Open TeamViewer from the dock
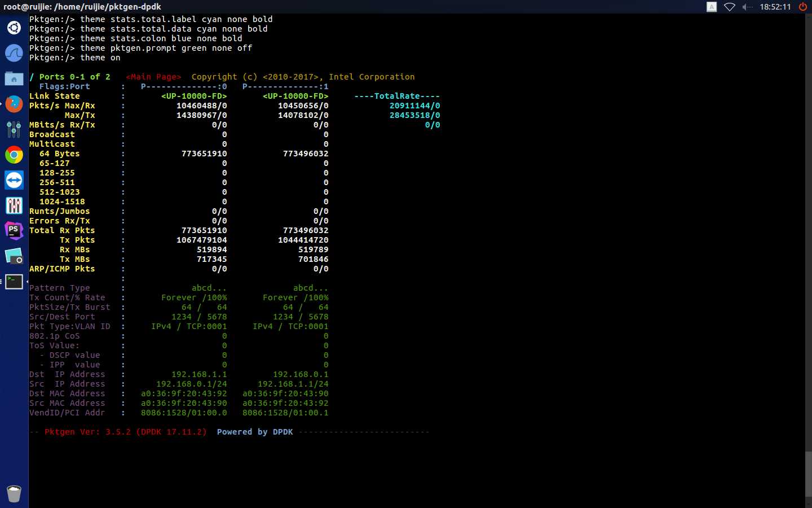 tap(14, 180)
